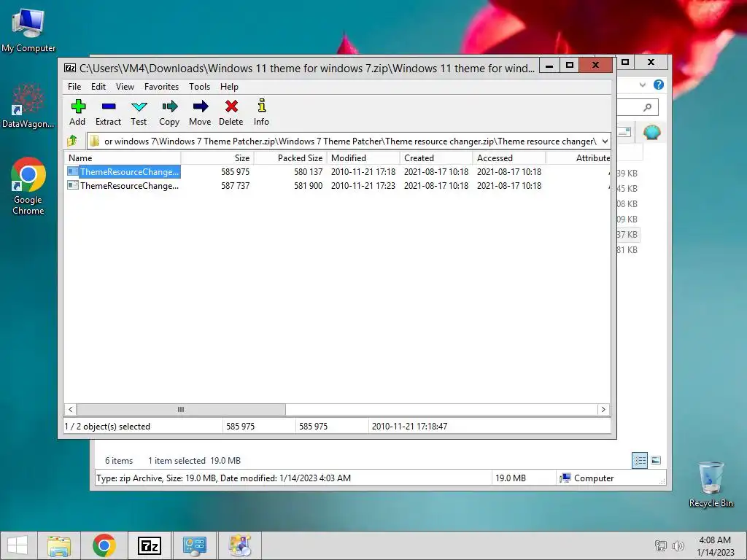Click the icon of the 585 975 file

[x=73, y=171]
